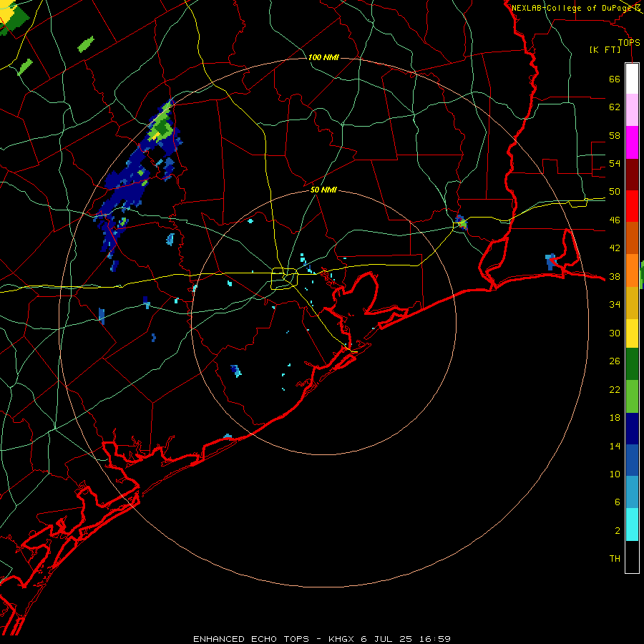Viewport: 644px width, 644px height.
Task: Pick the magenta color block in legend
Action: [632, 142]
